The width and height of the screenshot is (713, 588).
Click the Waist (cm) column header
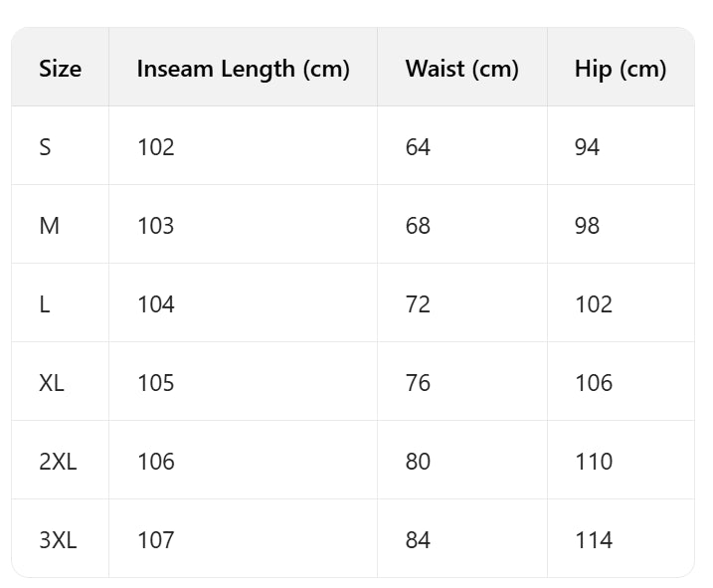pos(461,69)
